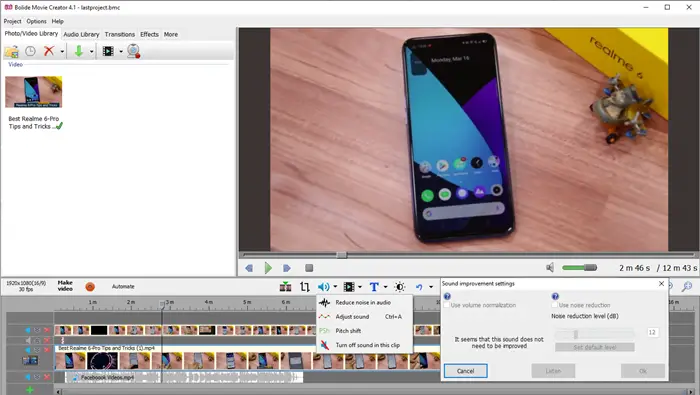Play the video preview
The width and height of the screenshot is (700, 395).
pos(268,268)
